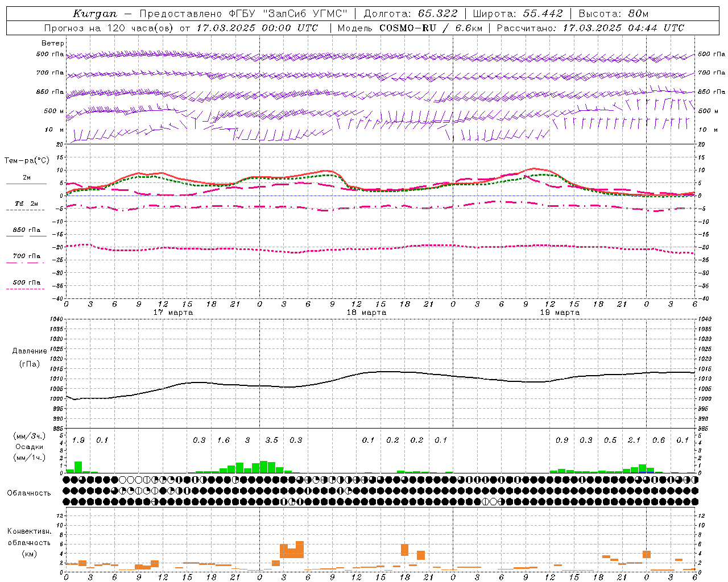Viewport: 728px width, 582px height.
Task: Click the left '500 м' wind level label
Action: tap(54, 111)
